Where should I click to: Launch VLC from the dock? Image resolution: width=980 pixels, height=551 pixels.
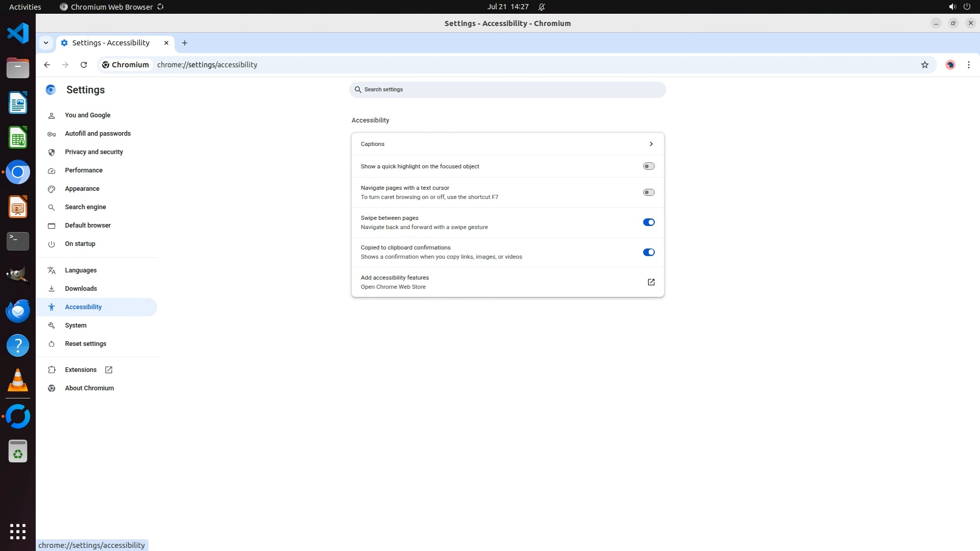click(x=18, y=380)
